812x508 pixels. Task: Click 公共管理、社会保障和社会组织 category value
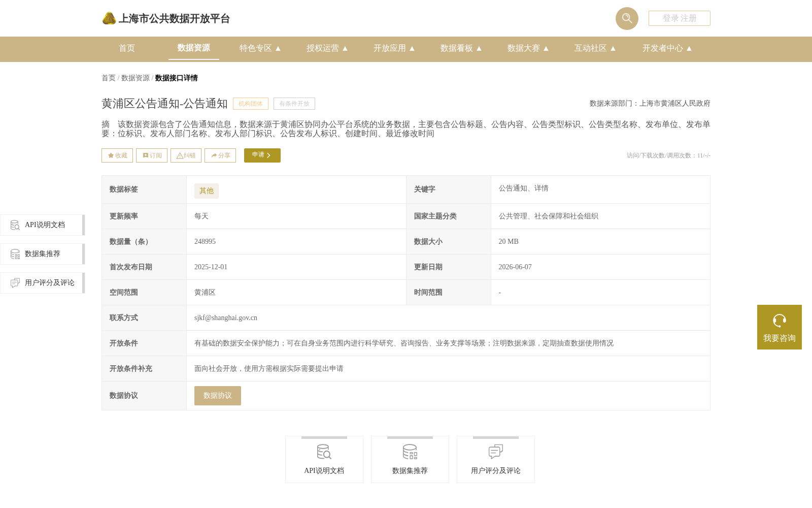point(549,216)
